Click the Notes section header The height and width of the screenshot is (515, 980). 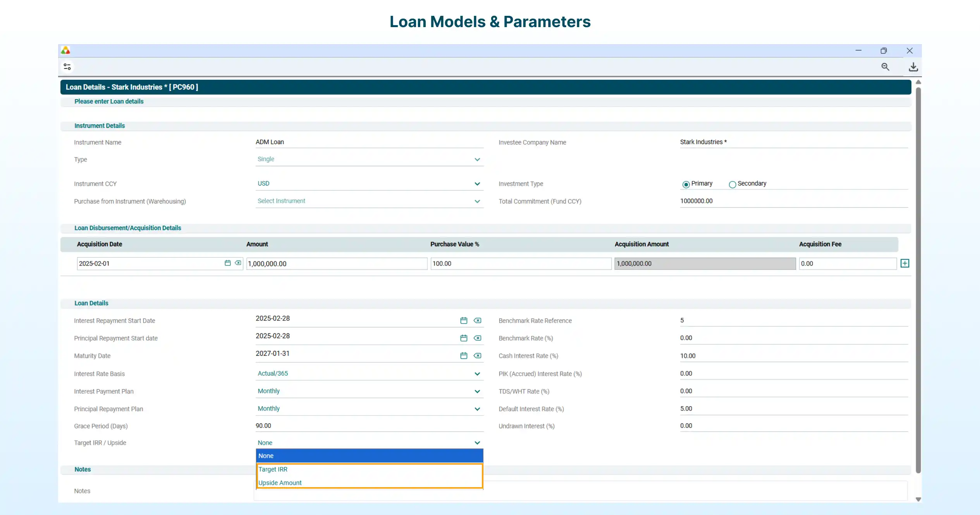[83, 469]
